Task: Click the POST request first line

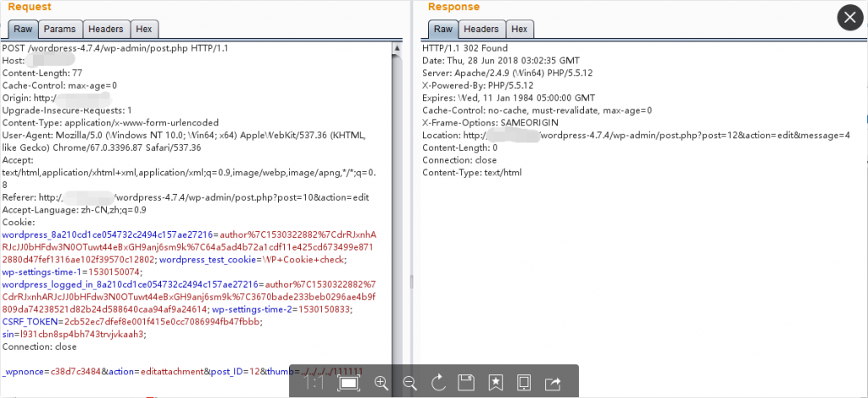Action: click(x=115, y=48)
